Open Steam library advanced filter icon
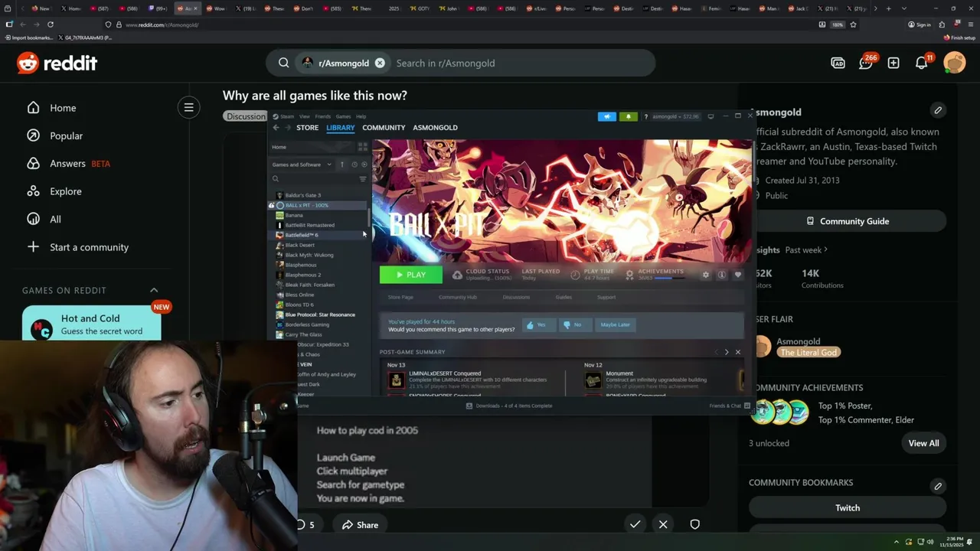Screen dimensions: 980x551 point(363,178)
